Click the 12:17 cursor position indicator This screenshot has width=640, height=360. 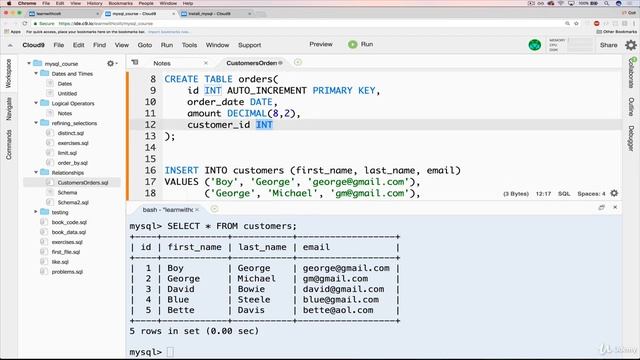(543, 194)
